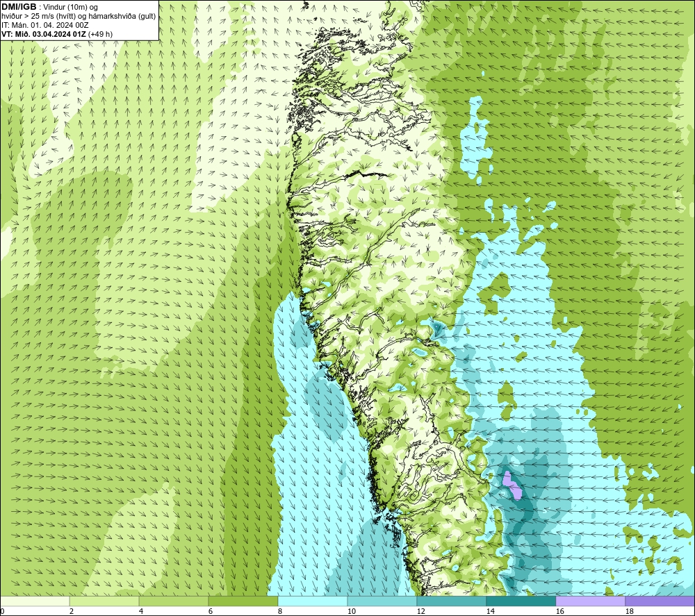Click the legend scale number 8
Viewport: 695px width, 616px height.
(280, 612)
